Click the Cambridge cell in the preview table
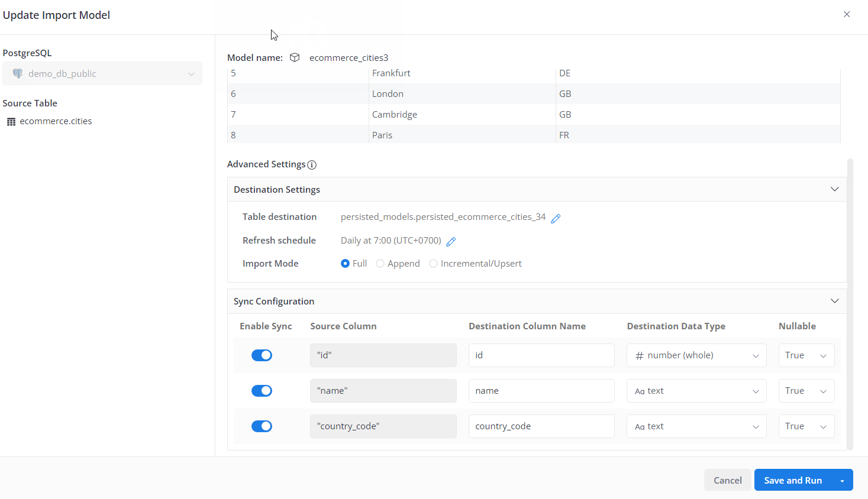 (462, 115)
